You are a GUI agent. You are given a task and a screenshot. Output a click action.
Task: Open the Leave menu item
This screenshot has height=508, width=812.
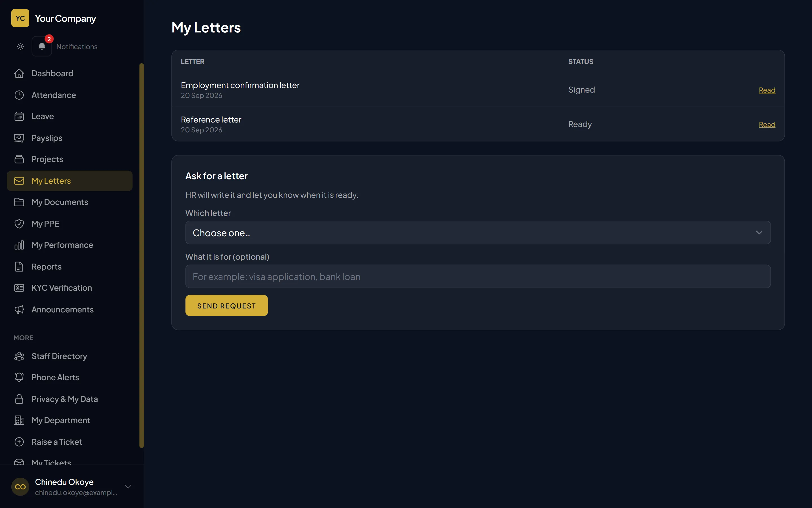69,116
